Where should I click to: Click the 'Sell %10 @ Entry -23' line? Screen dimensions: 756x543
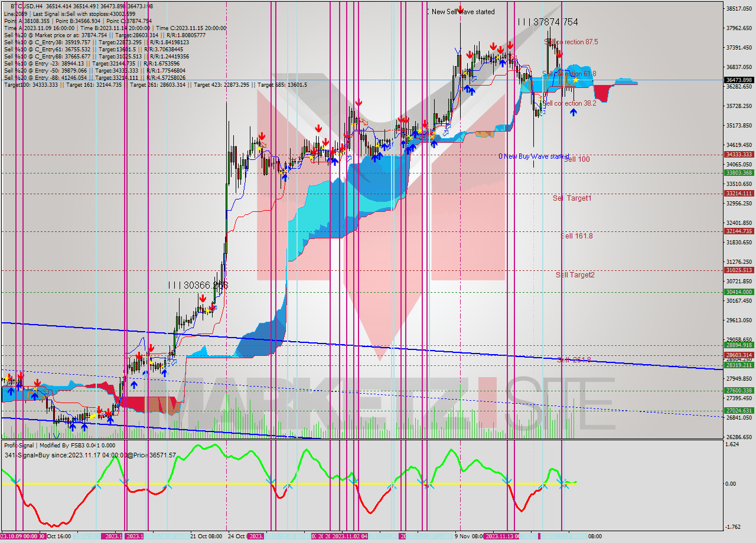click(93, 63)
